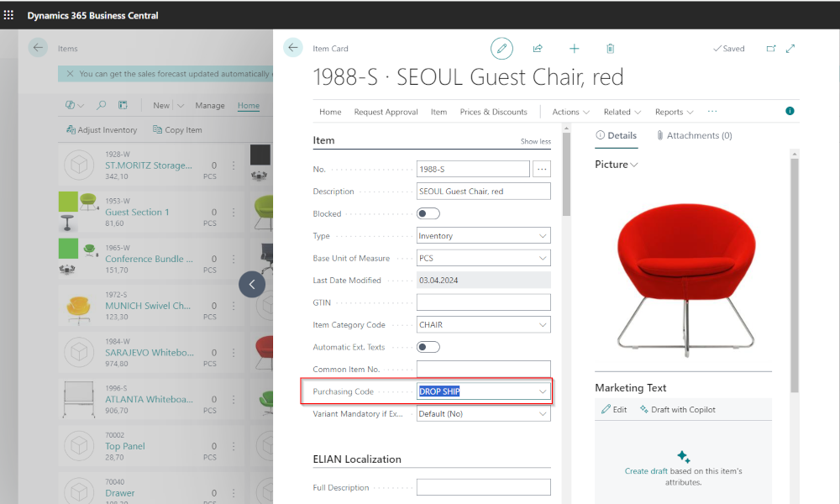
Task: Switch to the Details tab
Action: pos(616,135)
